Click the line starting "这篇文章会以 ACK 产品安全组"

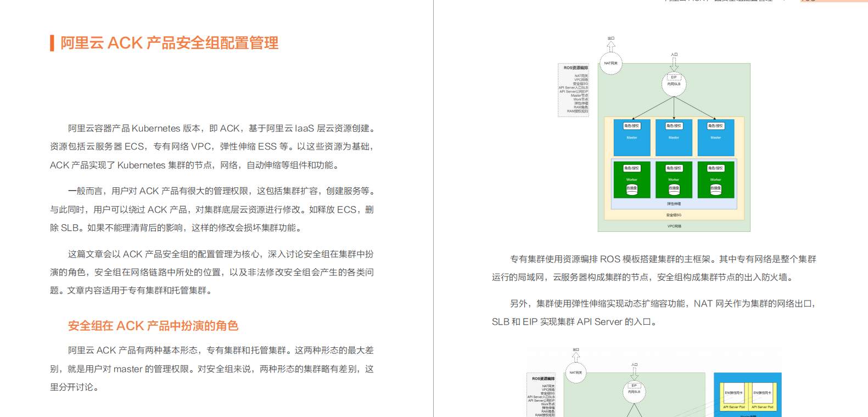tap(221, 254)
